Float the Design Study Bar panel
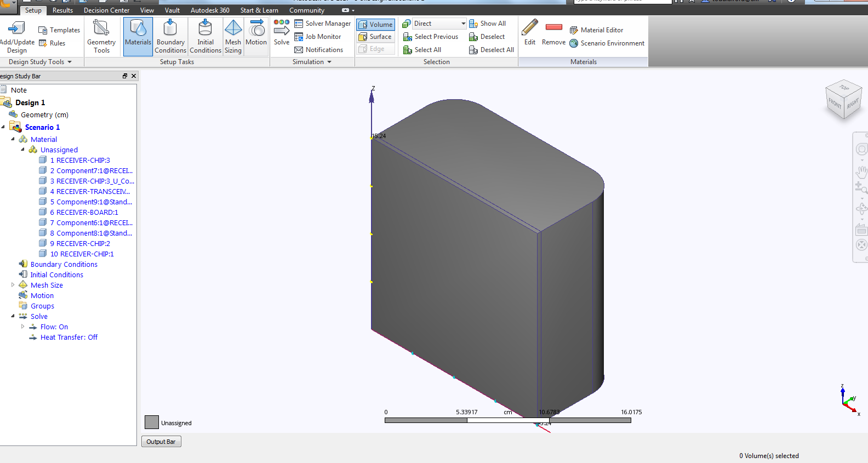 [x=125, y=76]
